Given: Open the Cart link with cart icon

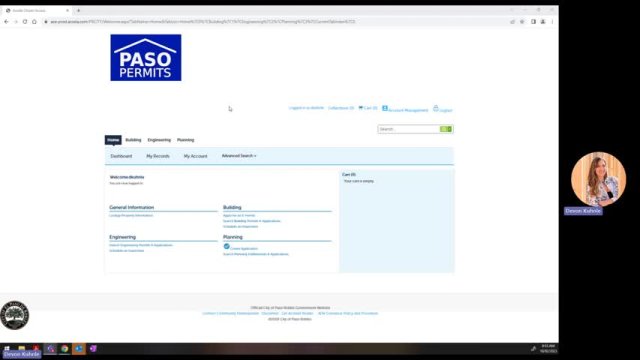Looking at the screenshot, I should [x=368, y=108].
